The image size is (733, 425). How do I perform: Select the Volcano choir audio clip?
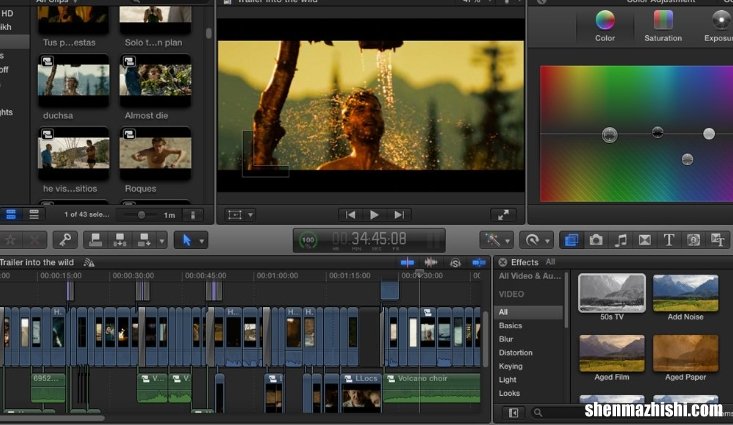[432, 388]
